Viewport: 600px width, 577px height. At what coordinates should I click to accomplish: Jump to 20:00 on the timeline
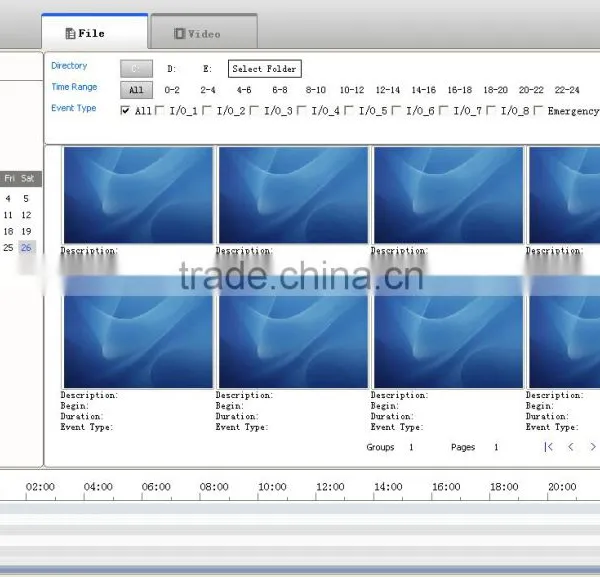click(562, 487)
